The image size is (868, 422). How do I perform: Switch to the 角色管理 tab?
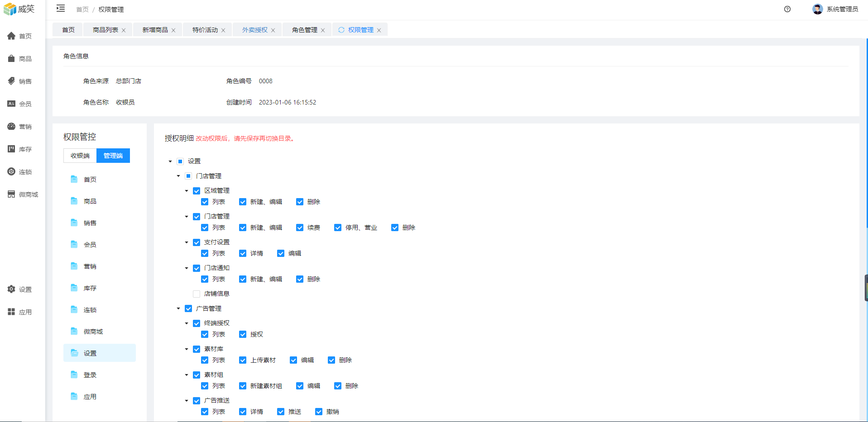tap(304, 30)
